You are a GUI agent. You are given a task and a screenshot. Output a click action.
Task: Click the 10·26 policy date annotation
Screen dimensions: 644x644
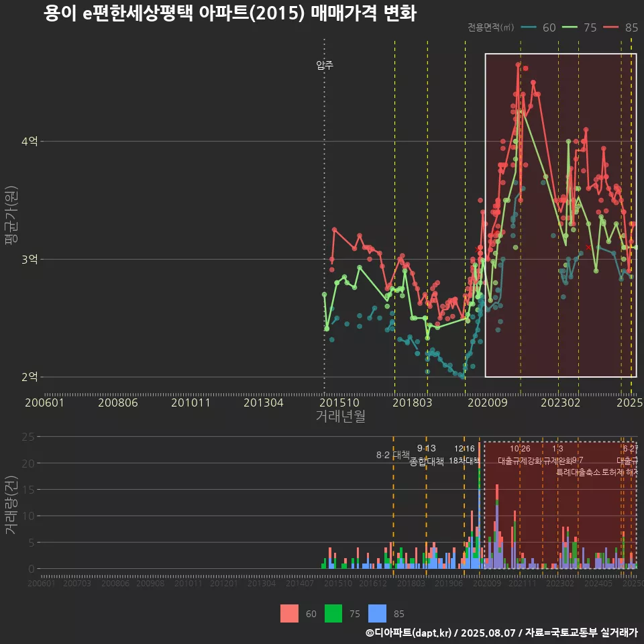[x=520, y=449]
